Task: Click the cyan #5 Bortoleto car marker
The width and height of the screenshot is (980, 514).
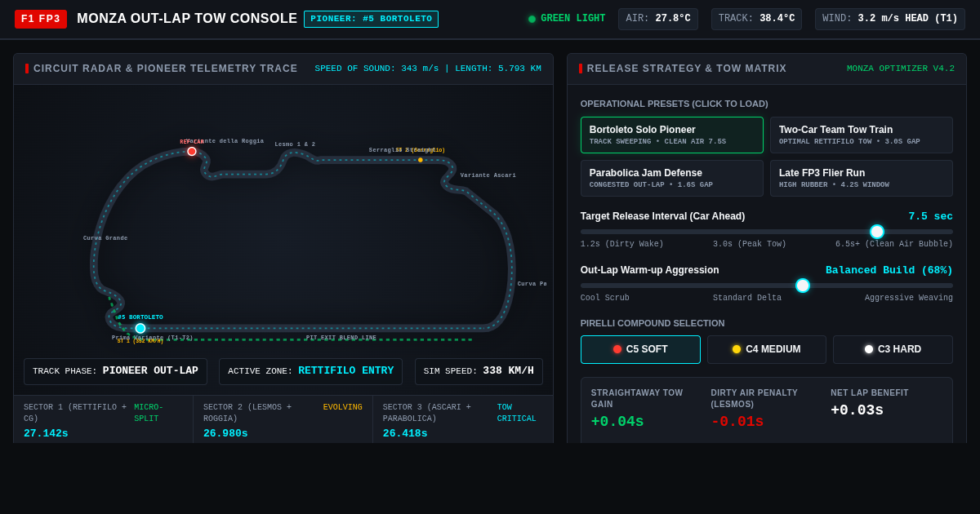Action: (x=140, y=328)
